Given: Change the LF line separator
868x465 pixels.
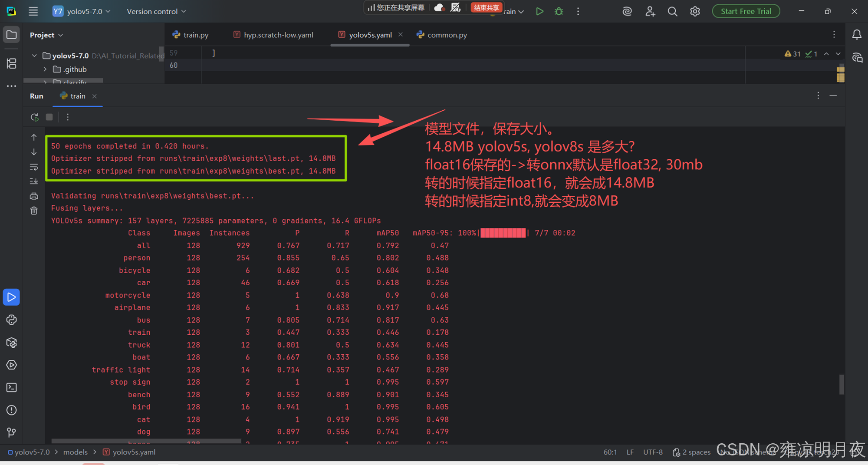Looking at the screenshot, I should click(630, 452).
